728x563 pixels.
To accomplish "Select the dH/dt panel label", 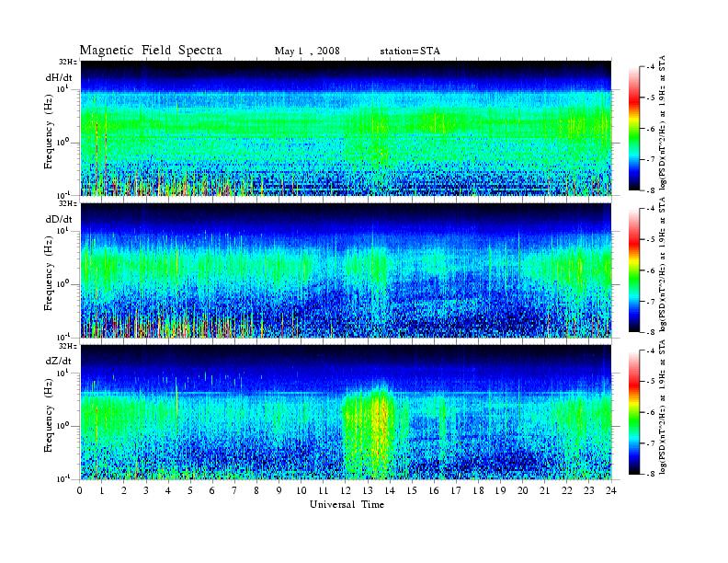I will click(x=59, y=77).
